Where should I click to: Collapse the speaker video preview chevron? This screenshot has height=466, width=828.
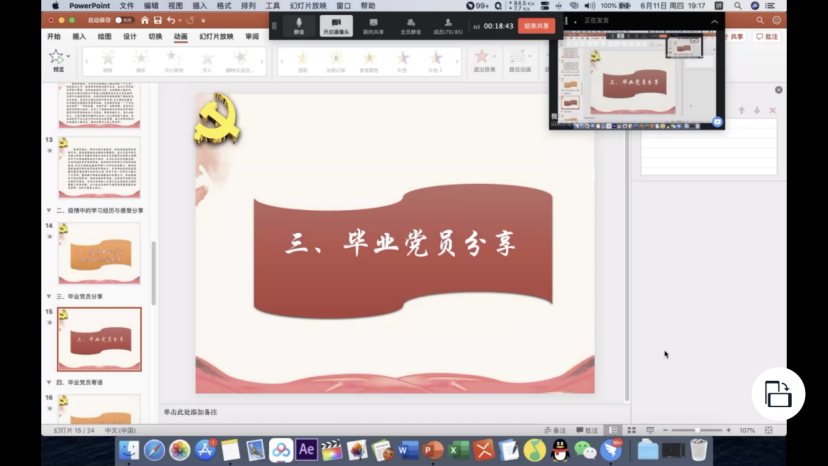point(714,20)
